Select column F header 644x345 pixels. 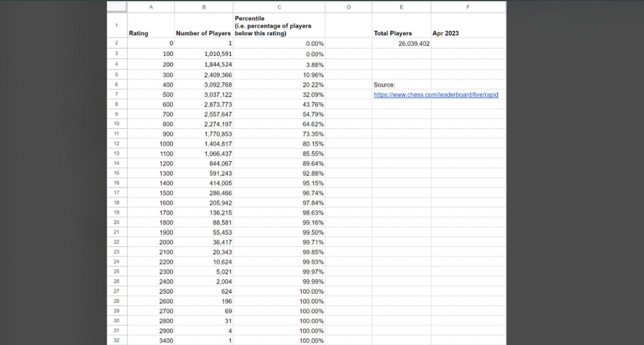(x=468, y=7)
